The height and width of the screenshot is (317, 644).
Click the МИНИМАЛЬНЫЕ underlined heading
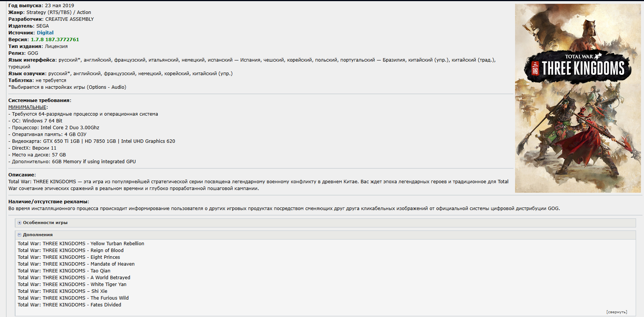[x=27, y=107]
